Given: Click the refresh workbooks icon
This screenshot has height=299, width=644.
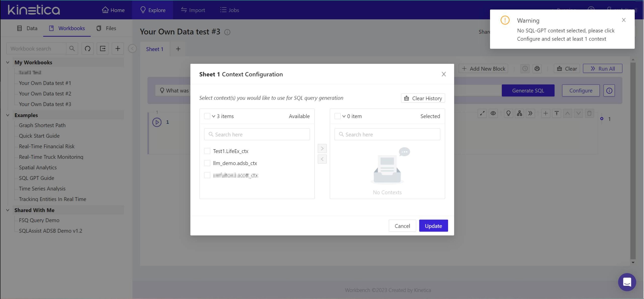Looking at the screenshot, I should click(88, 49).
